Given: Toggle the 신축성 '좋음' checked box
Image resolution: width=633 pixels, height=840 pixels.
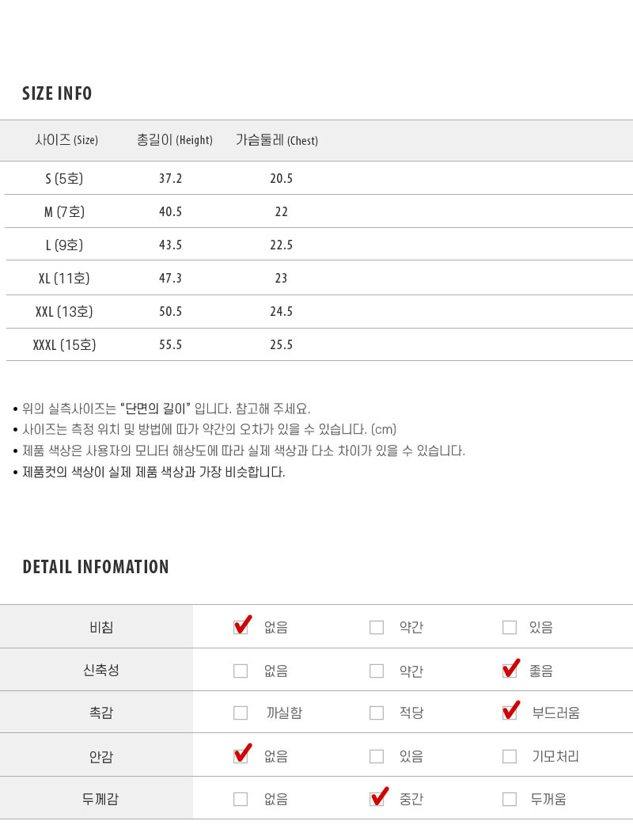Looking at the screenshot, I should click(x=510, y=671).
